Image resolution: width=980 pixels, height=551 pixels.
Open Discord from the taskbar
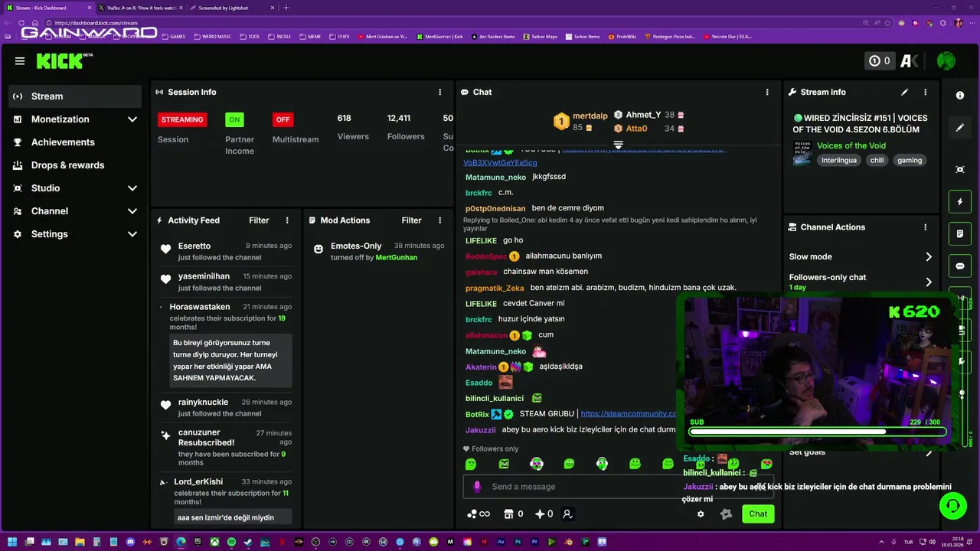tap(130, 543)
